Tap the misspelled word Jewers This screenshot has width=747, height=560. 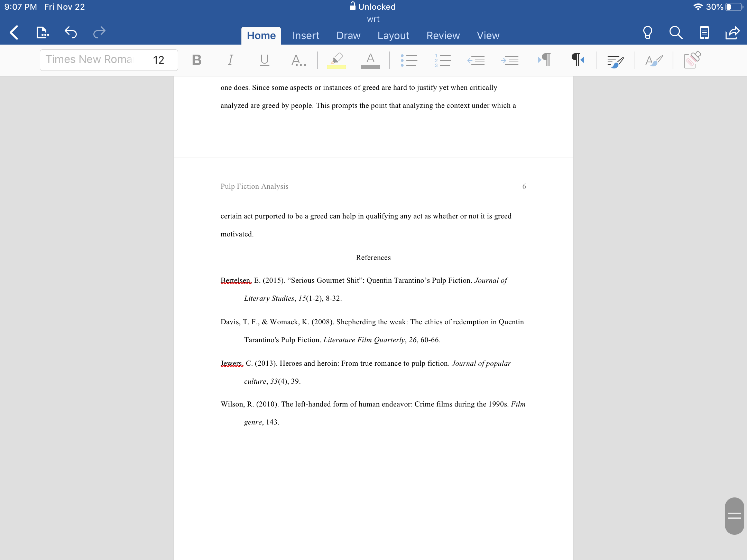[x=232, y=363]
